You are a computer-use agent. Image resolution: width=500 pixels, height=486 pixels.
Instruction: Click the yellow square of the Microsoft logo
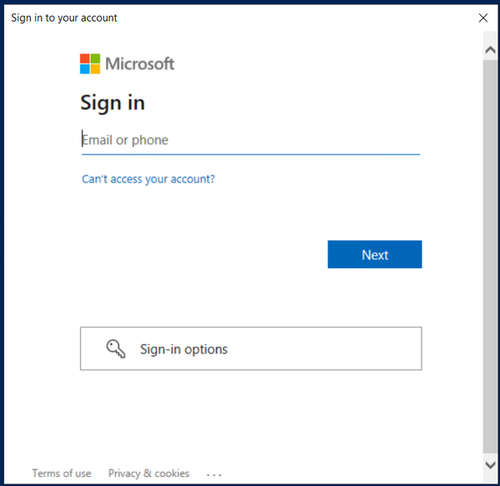pos(95,69)
